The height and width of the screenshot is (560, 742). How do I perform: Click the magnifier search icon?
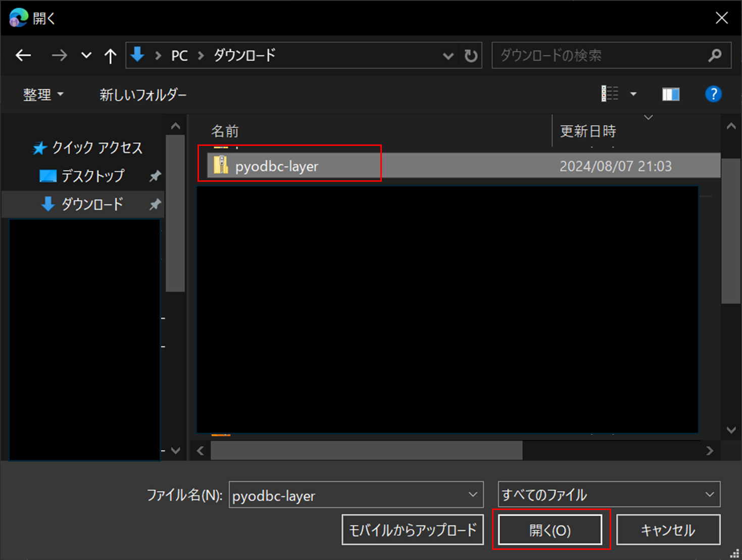point(715,55)
